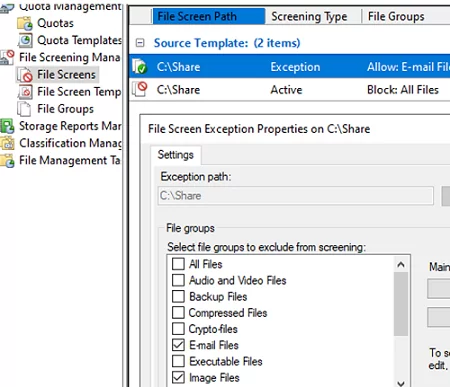Open Storage Reports Management node
This screenshot has width=450, height=387.
pyautogui.click(x=70, y=126)
